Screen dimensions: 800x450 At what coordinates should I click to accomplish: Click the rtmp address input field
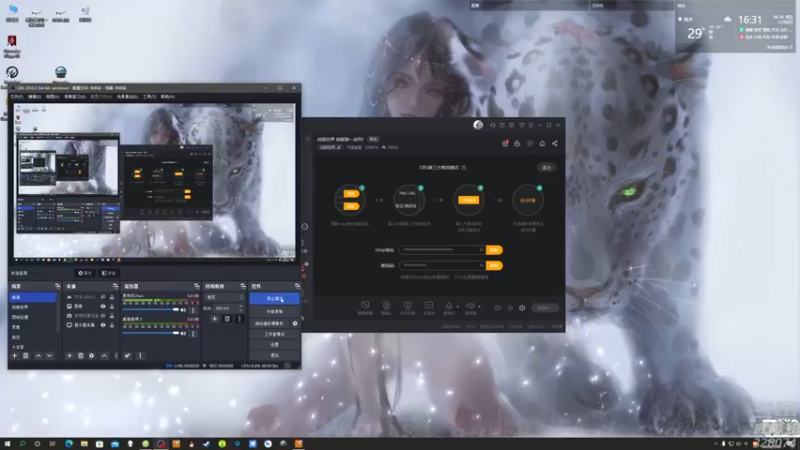coord(442,250)
